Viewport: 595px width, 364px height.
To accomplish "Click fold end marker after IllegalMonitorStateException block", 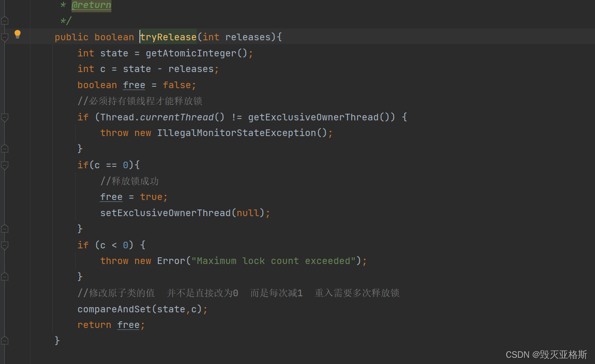I will click(x=5, y=149).
